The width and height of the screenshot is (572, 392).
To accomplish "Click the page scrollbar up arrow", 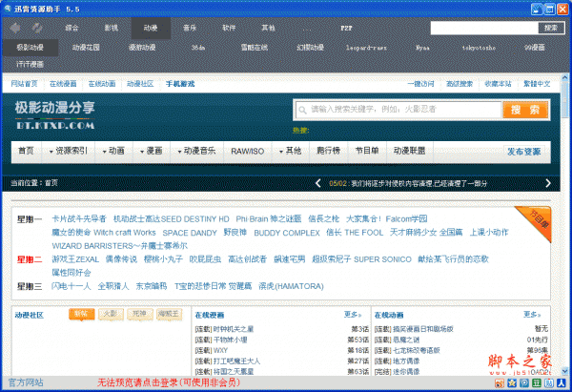I will (x=564, y=77).
